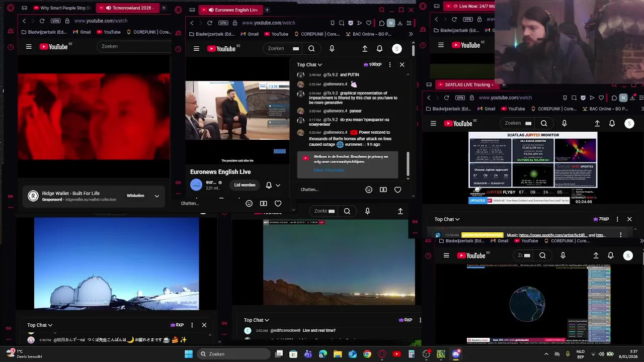Viewport: 644px width, 362px height.
Task: Open Opera extensions icon in Euronews window
Action: point(382,23)
